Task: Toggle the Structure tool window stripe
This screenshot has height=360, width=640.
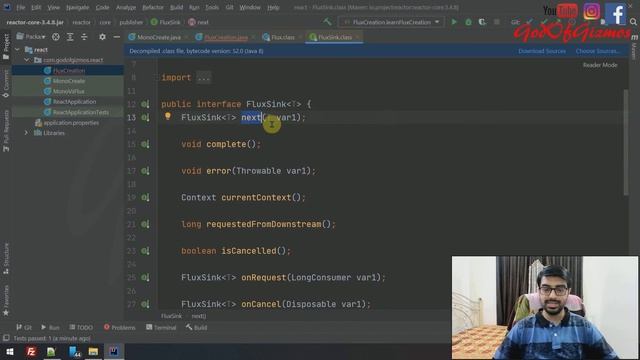Action: (x=6, y=258)
